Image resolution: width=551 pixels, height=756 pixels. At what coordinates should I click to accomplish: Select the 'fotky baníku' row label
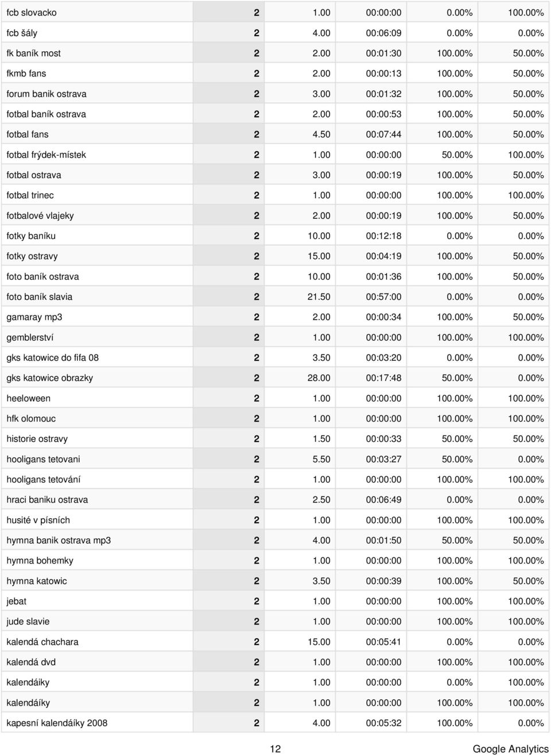point(31,236)
